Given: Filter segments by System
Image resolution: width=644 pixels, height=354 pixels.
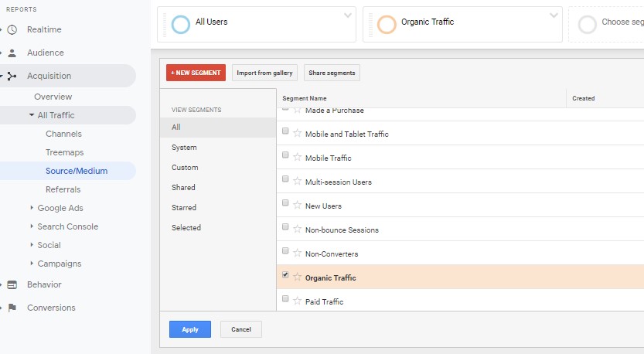Looking at the screenshot, I should pyautogui.click(x=184, y=148).
